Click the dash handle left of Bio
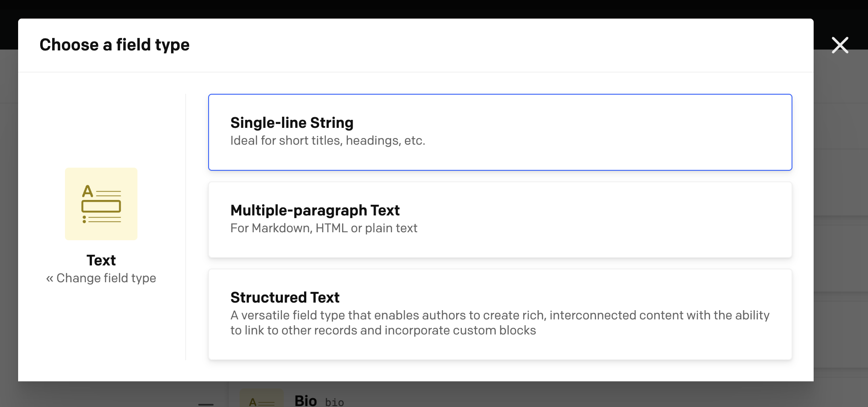This screenshot has width=868, height=407. pos(206,404)
